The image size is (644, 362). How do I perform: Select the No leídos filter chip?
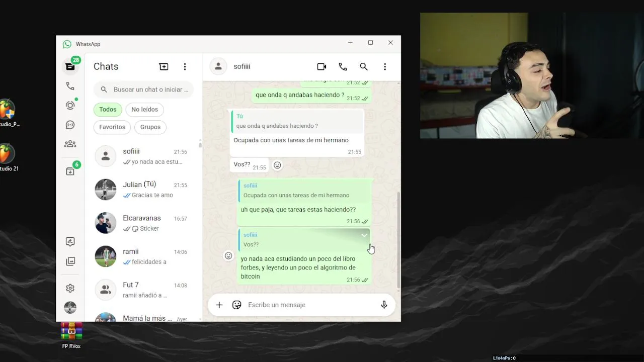144,109
